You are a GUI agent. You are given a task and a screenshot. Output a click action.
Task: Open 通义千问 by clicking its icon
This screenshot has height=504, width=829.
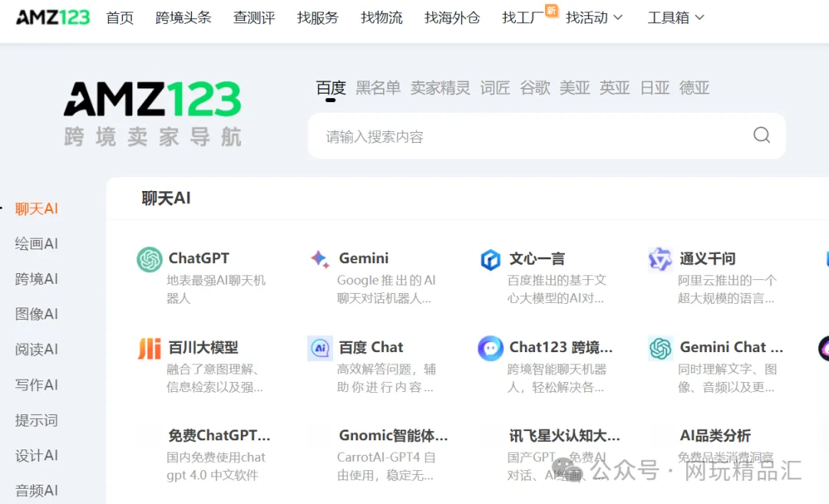coord(659,259)
